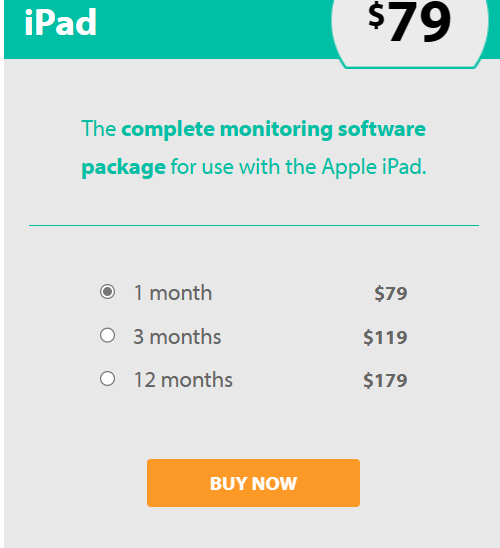Image resolution: width=500 pixels, height=548 pixels.
Task: Click the bold word "package" in the description
Action: [123, 168]
